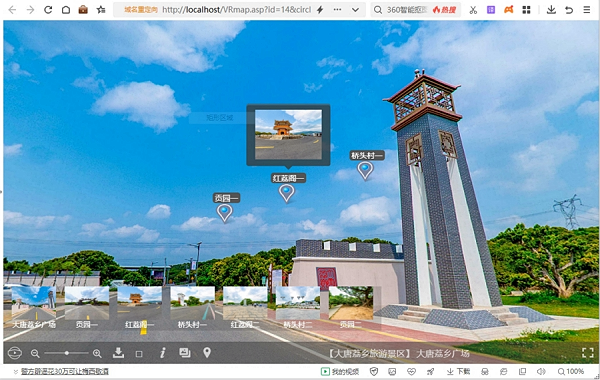
Task: Open the browser hamburger menu
Action: tap(587, 10)
